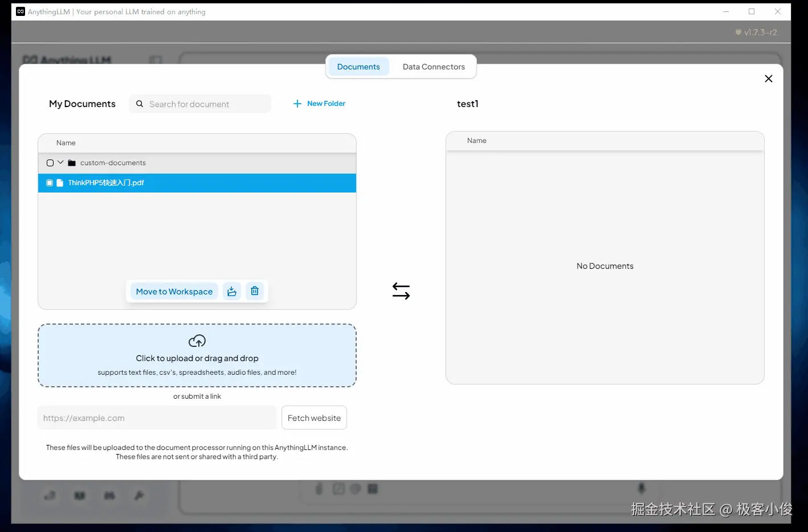Image resolution: width=808 pixels, height=532 pixels.
Task: Switch to the Documents tab
Action: pos(358,67)
